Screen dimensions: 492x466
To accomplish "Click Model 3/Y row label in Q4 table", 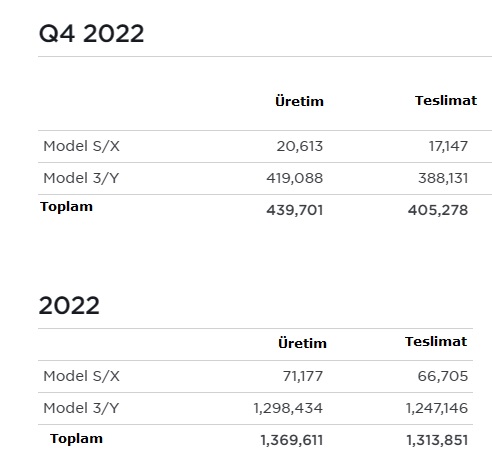I will (81, 178).
